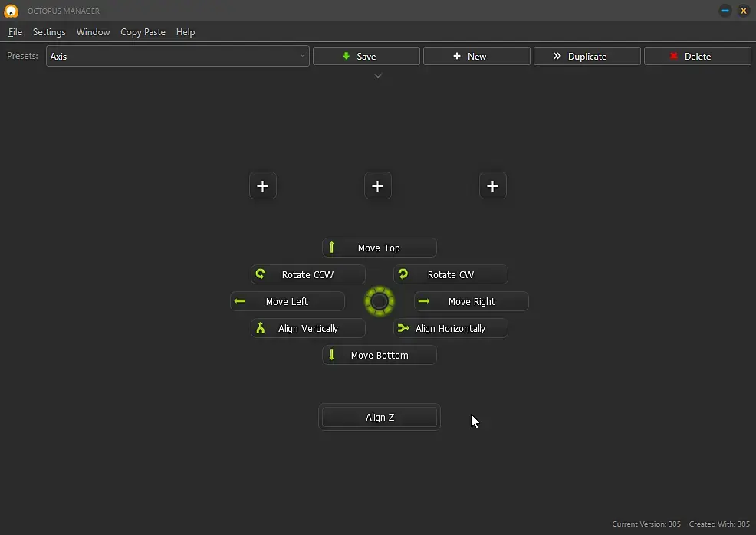Screen dimensions: 756x535
Task: Open the Axis presets dropdown
Action: 177,56
